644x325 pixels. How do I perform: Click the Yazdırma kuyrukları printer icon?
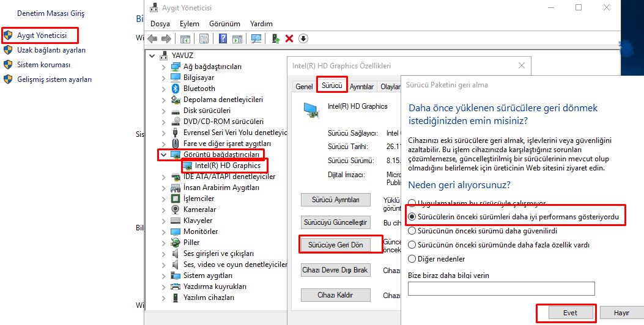[x=176, y=287]
